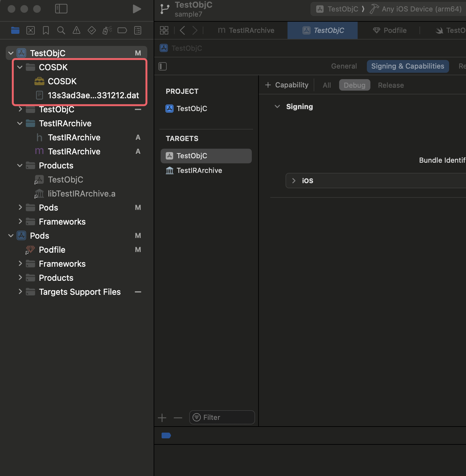Open the Issue navigator warning icon

pyautogui.click(x=76, y=30)
